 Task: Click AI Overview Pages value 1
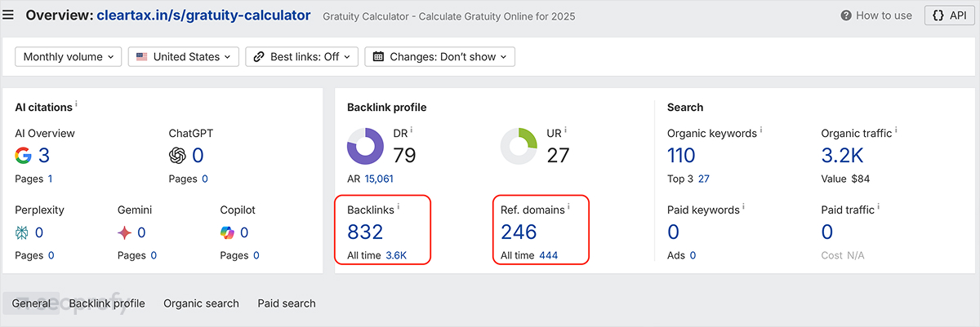(50, 179)
